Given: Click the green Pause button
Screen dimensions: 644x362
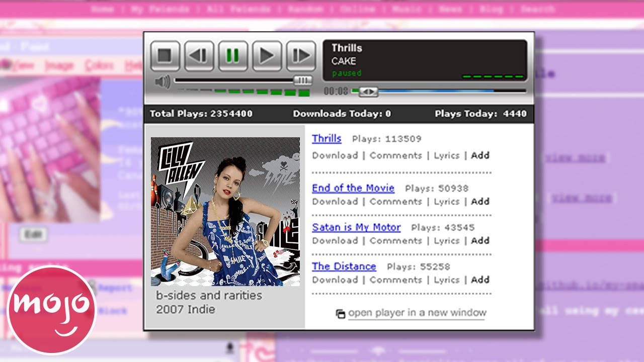Looking at the screenshot, I should (x=233, y=56).
